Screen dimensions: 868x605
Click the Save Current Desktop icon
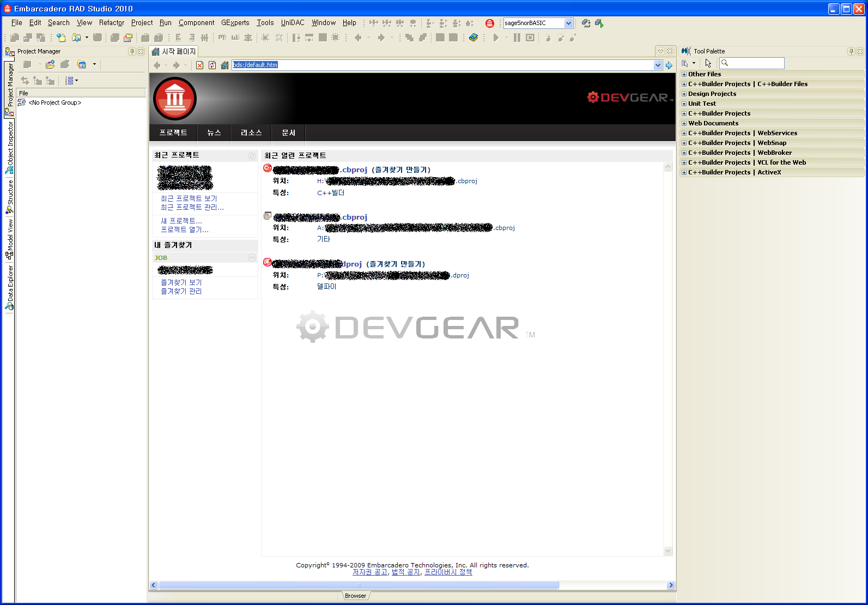coord(586,23)
